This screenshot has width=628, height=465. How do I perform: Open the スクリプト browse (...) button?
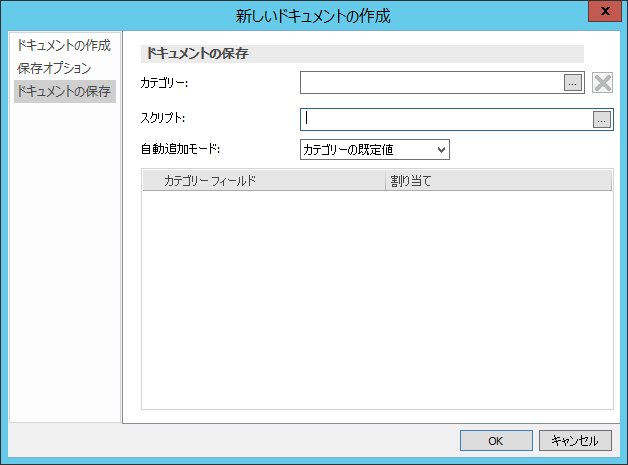[602, 120]
